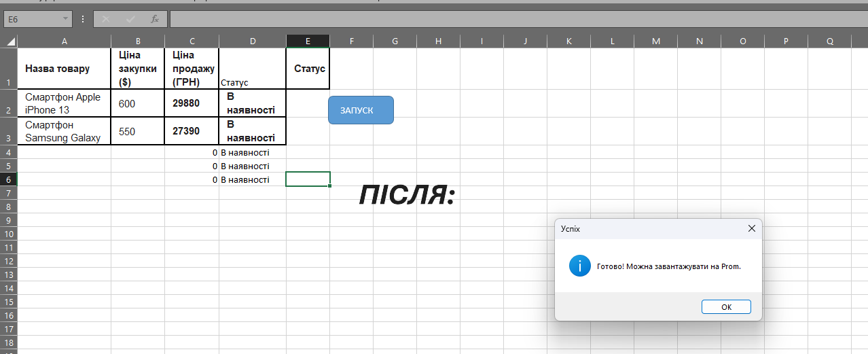This screenshot has height=354, width=868.
Task: Select row 18 header
Action: pyautogui.click(x=9, y=342)
